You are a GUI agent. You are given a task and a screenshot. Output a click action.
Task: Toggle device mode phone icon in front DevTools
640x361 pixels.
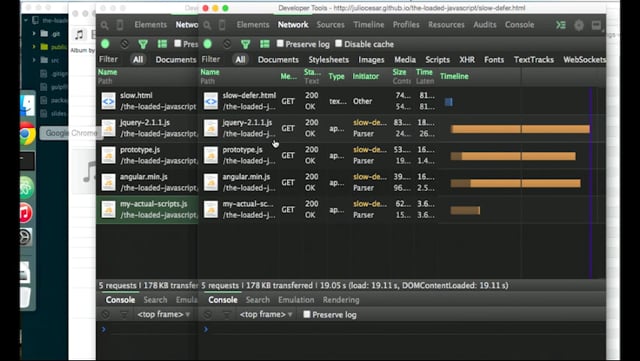[x=222, y=25]
